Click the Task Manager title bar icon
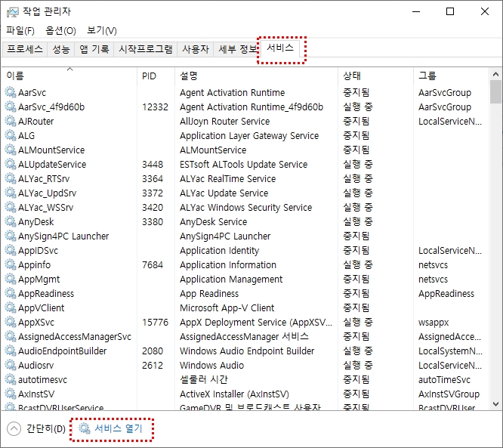The image size is (503, 448). (13, 12)
